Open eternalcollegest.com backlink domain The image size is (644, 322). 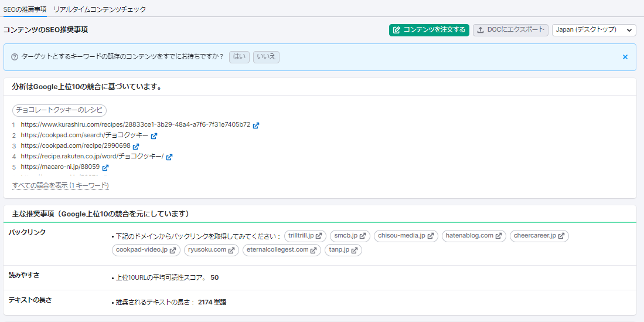tap(281, 250)
